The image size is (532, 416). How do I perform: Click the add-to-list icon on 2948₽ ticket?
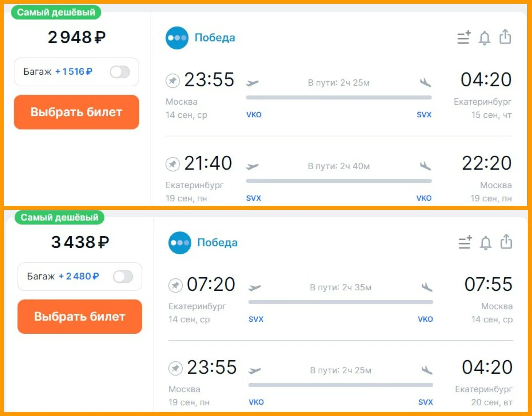click(x=464, y=37)
